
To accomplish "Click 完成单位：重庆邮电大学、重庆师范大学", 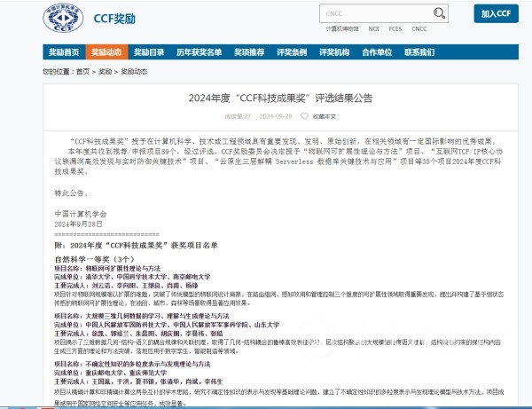I will (111, 373).
